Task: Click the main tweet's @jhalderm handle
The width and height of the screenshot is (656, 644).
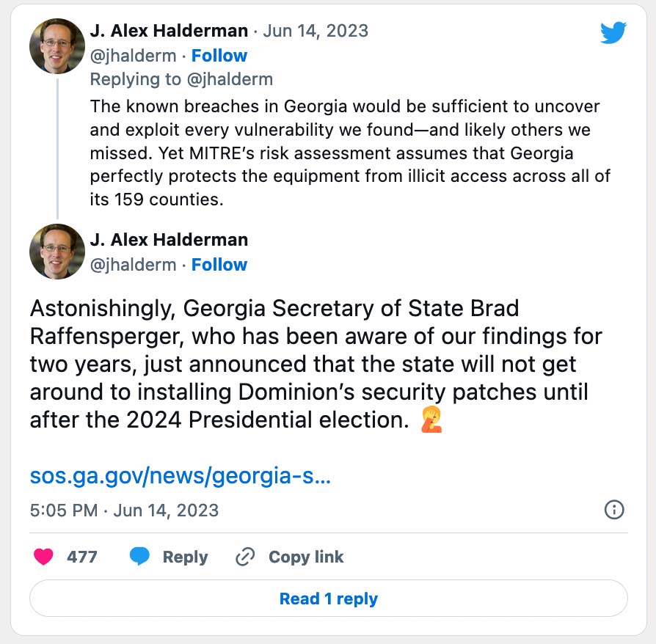Action: click(133, 265)
